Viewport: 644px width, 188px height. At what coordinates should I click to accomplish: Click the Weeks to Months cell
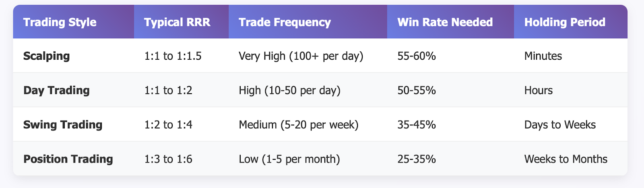click(x=566, y=159)
